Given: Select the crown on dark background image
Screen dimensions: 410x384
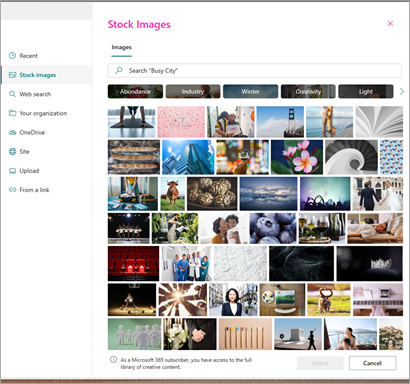Looking at the screenshot, I should 369,263.
